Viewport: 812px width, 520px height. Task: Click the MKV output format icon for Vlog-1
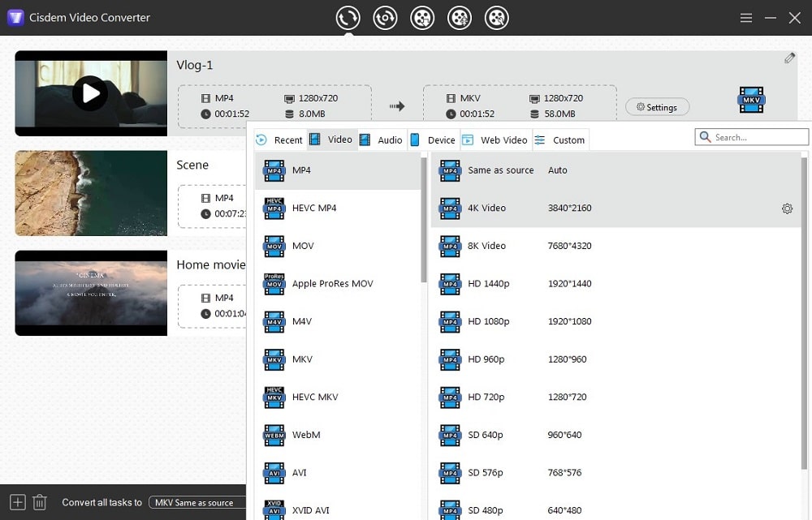[x=751, y=100]
